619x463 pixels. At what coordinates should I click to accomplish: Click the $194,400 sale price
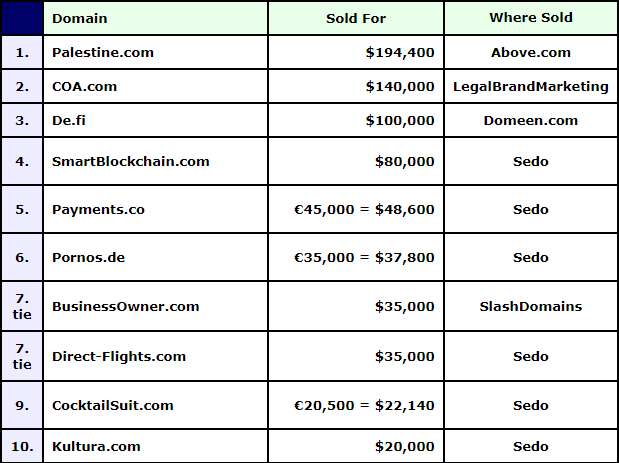[x=400, y=52]
